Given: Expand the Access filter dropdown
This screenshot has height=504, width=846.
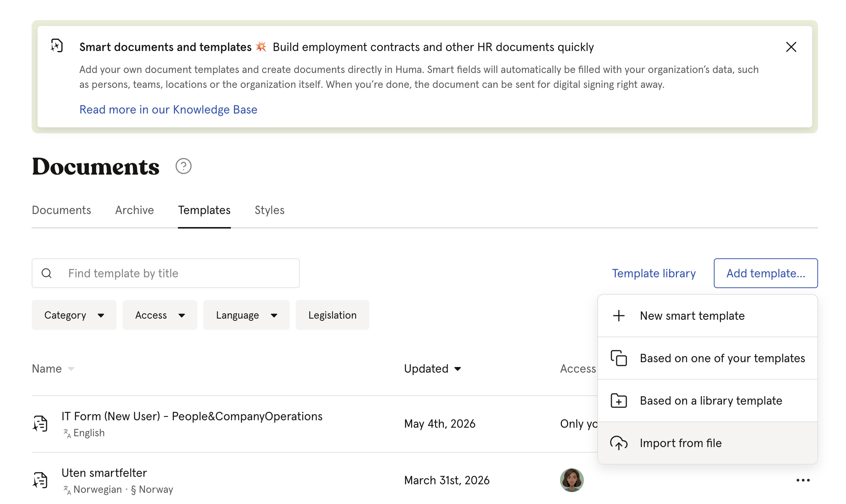Looking at the screenshot, I should point(160,315).
